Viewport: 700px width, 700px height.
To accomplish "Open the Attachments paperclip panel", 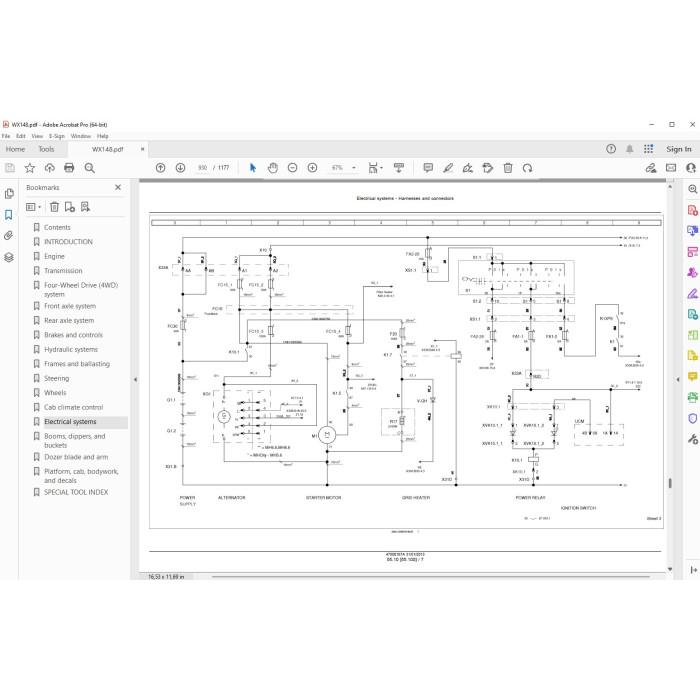I will tap(9, 236).
